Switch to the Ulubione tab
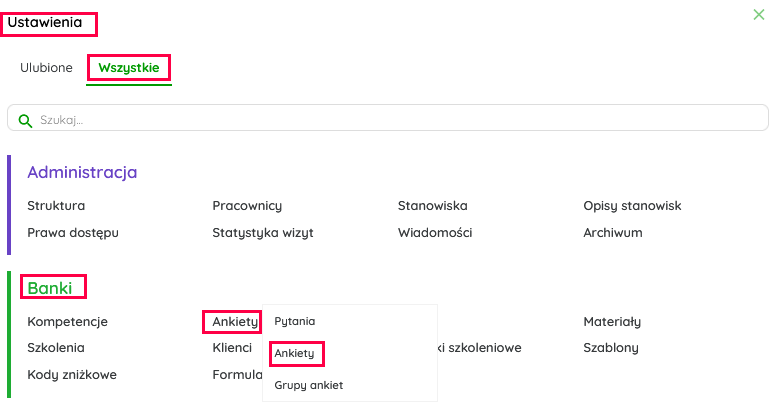Screen dimensions: 772x412 (x=46, y=68)
